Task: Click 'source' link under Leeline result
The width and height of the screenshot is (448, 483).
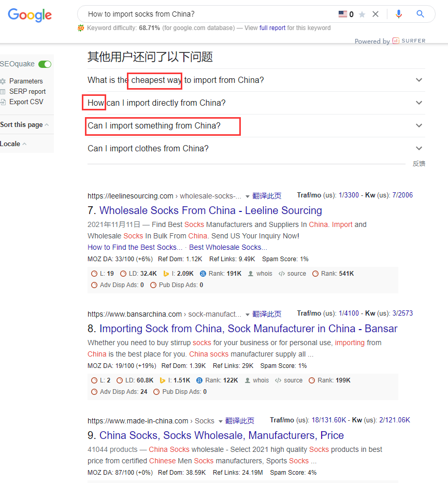Action: (296, 274)
